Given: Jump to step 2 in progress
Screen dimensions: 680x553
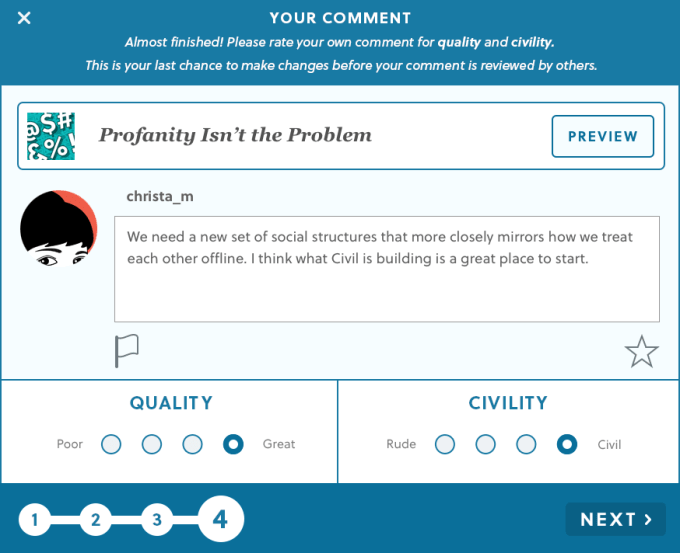Looking at the screenshot, I should (x=95, y=520).
